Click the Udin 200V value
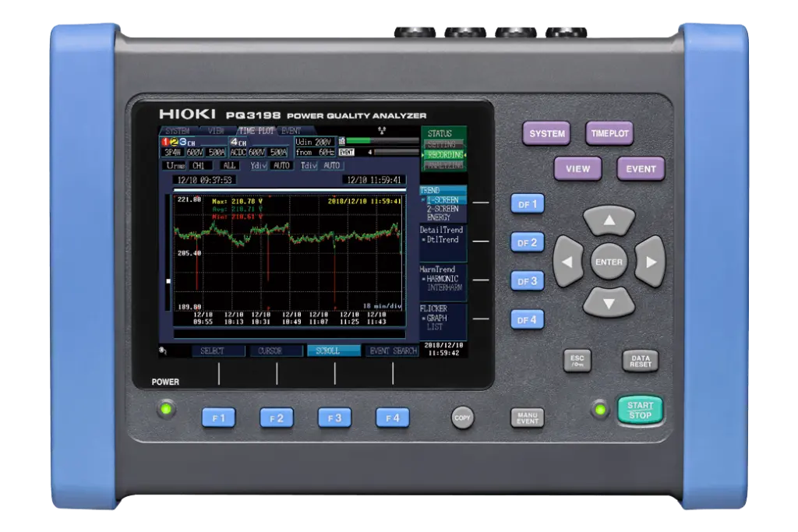The image size is (798, 532). click(313, 142)
